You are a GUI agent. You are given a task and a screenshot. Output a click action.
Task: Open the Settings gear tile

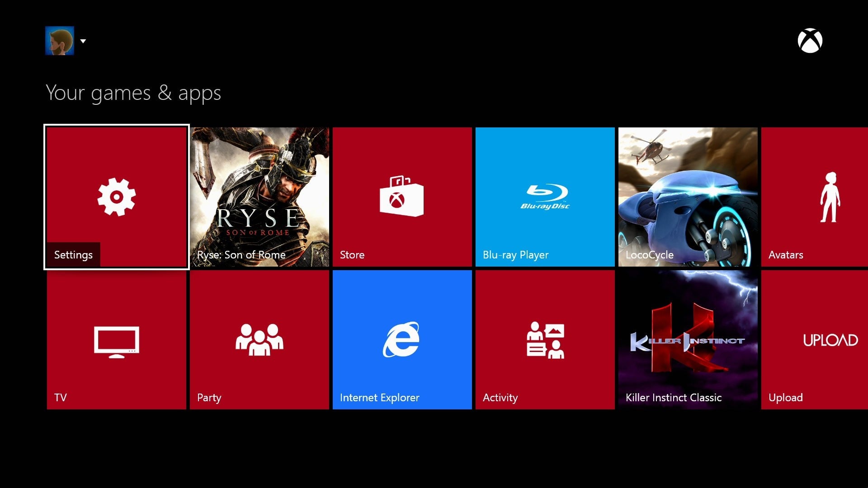pos(117,197)
